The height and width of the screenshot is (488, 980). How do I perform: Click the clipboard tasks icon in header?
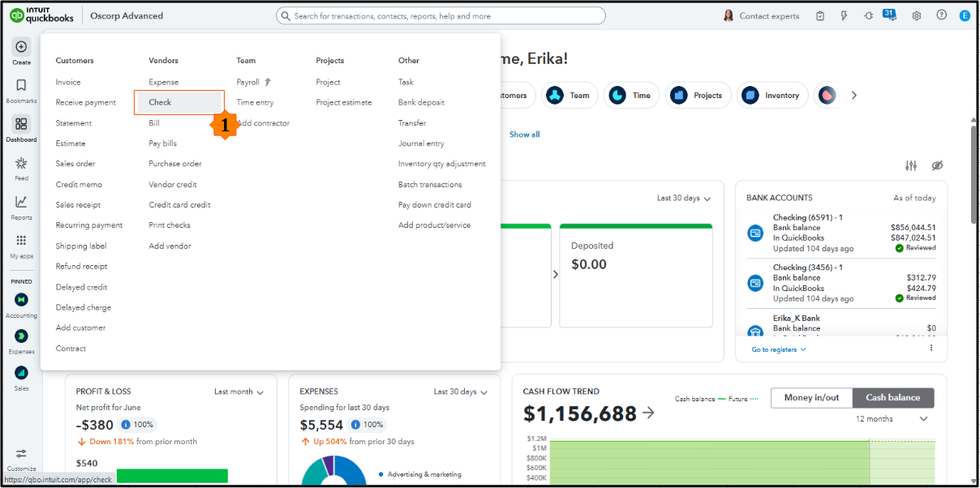tap(820, 15)
